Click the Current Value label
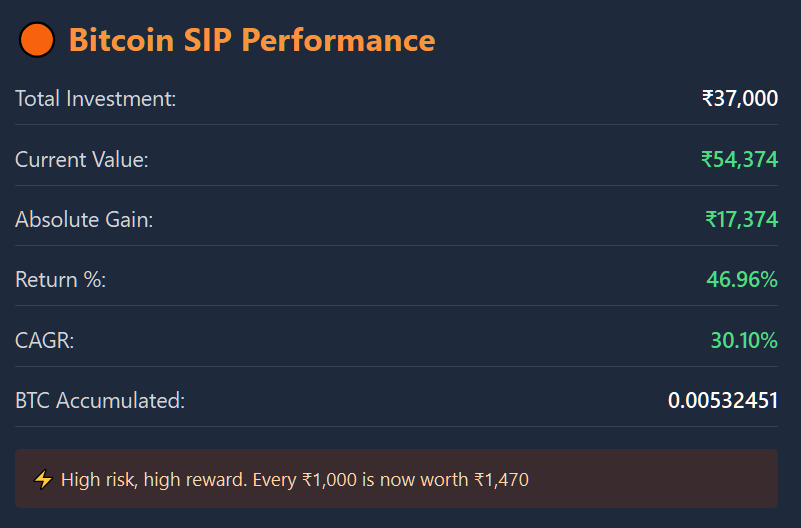 point(82,159)
